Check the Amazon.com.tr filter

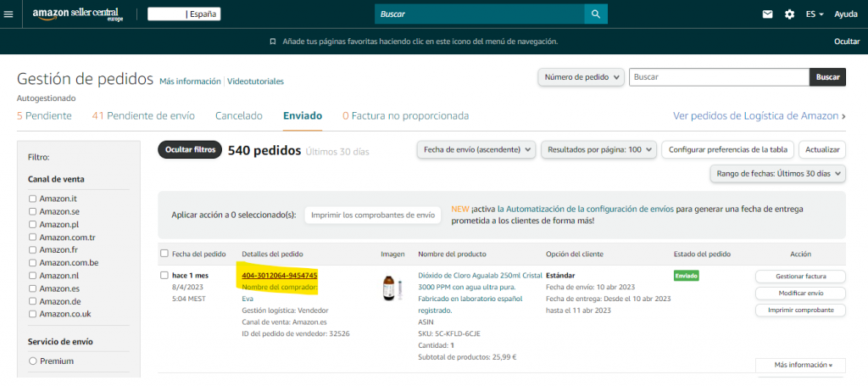click(x=33, y=237)
